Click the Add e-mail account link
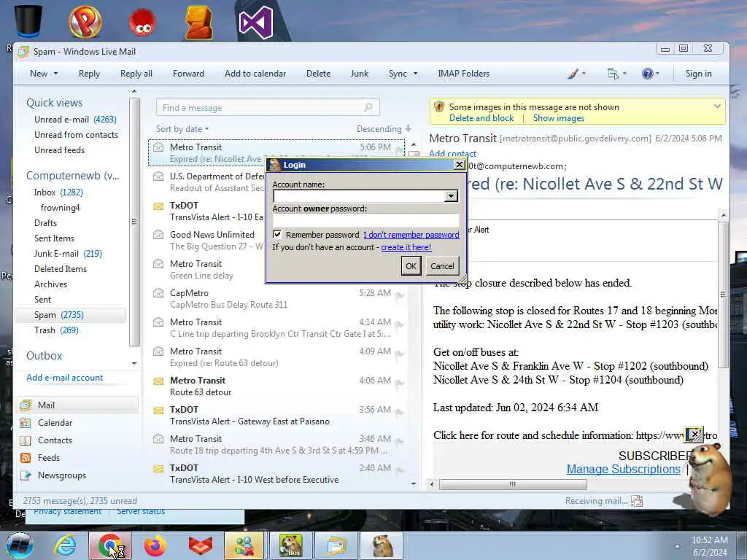Image resolution: width=747 pixels, height=560 pixels. point(65,378)
